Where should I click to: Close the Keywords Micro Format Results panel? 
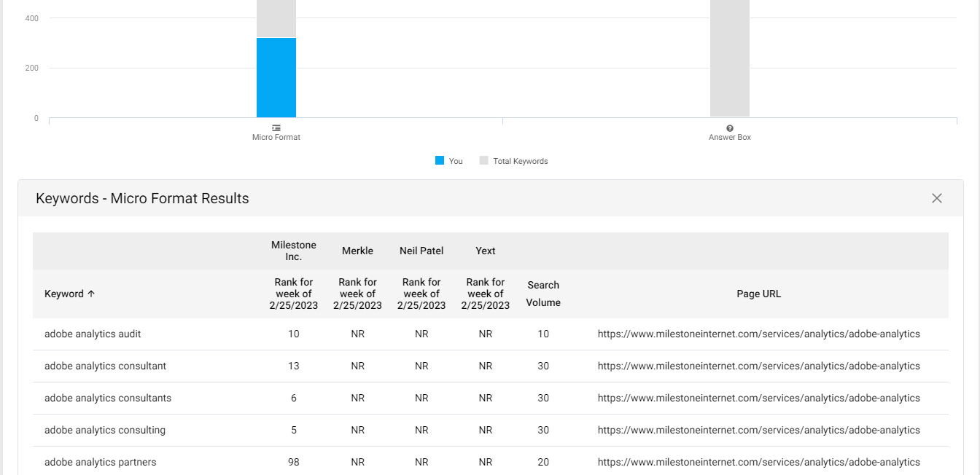(x=937, y=198)
